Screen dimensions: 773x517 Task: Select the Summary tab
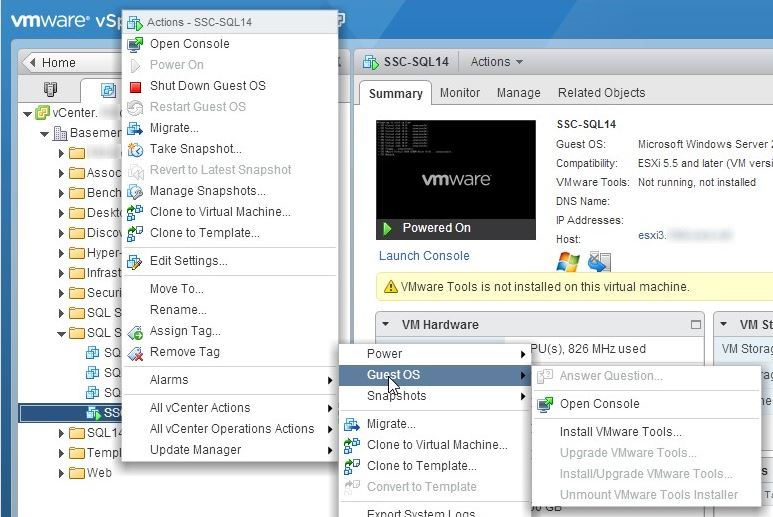(x=395, y=93)
